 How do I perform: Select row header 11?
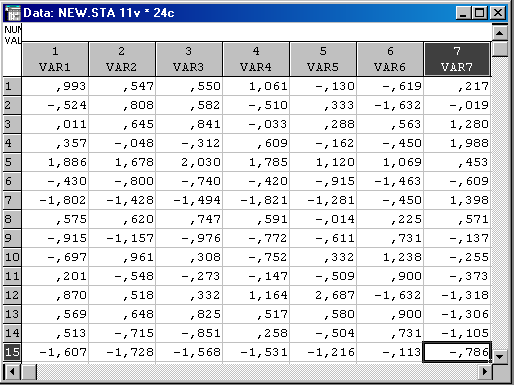[x=12, y=276]
